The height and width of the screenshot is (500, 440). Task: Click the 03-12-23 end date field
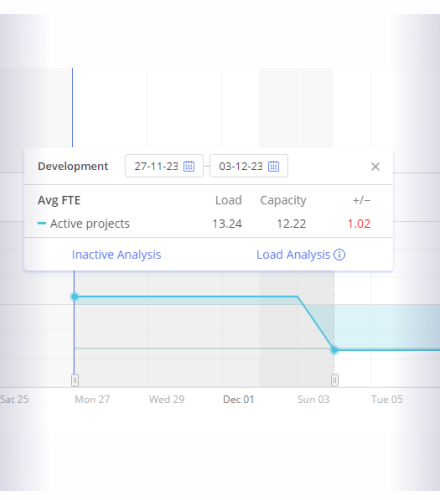[249, 166]
